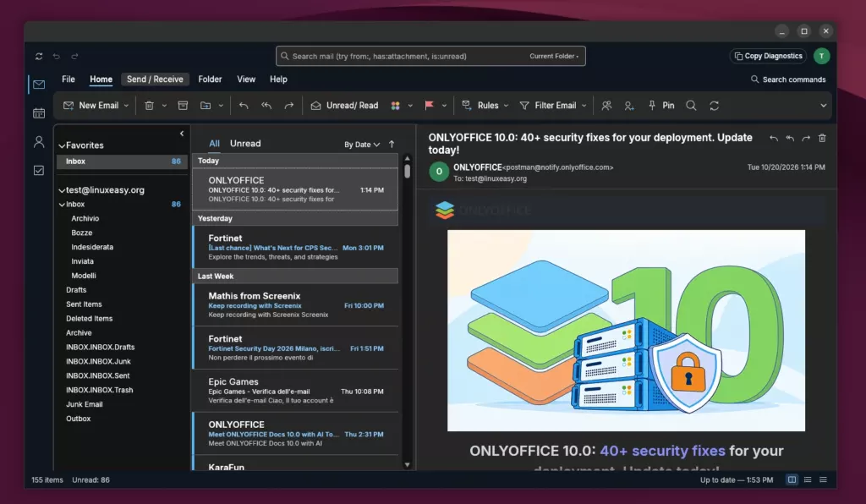Click the Move to folder icon in the ribbon
Image resolution: width=866 pixels, height=504 pixels.
tap(206, 106)
